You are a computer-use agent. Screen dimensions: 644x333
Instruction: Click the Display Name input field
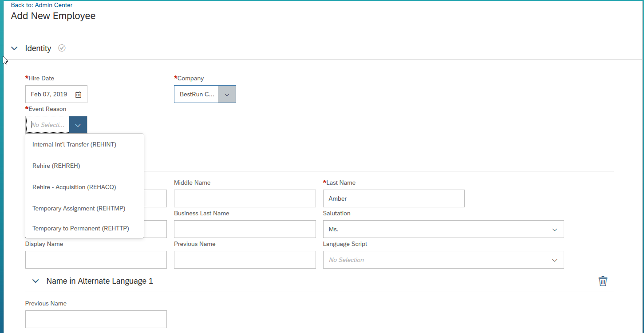click(x=96, y=260)
